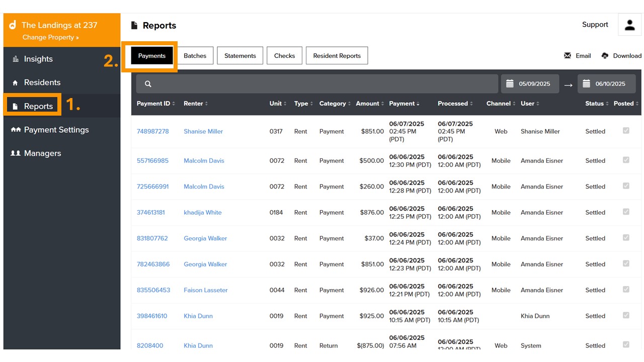The height and width of the screenshot is (362, 644).
Task: Open the start date calendar icon
Action: pyautogui.click(x=511, y=83)
